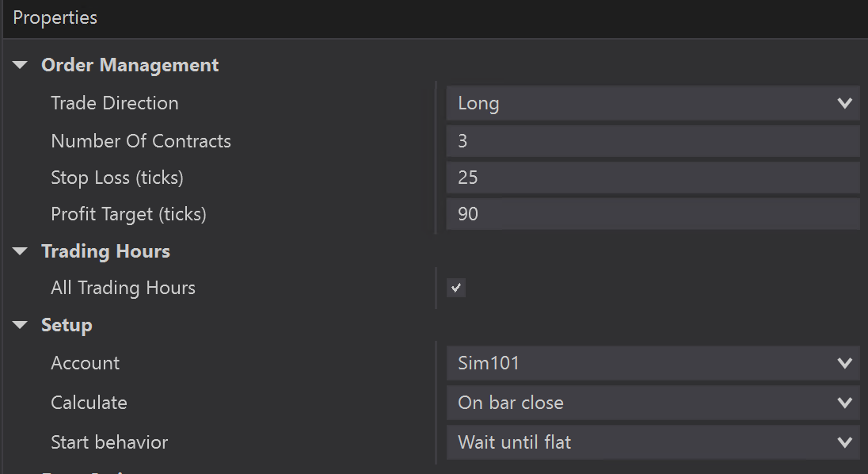Click the chevron beside Wait until flat
This screenshot has width=868, height=474.
(x=845, y=442)
